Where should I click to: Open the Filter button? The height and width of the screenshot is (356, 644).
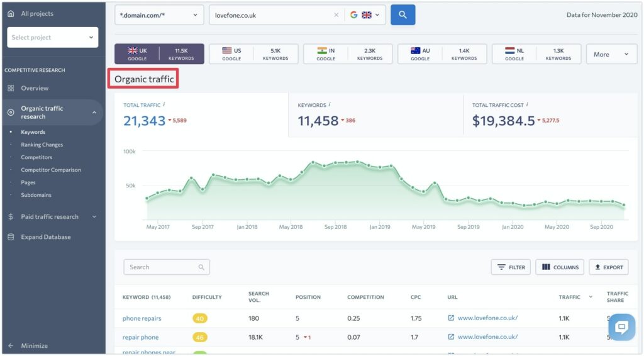point(511,267)
